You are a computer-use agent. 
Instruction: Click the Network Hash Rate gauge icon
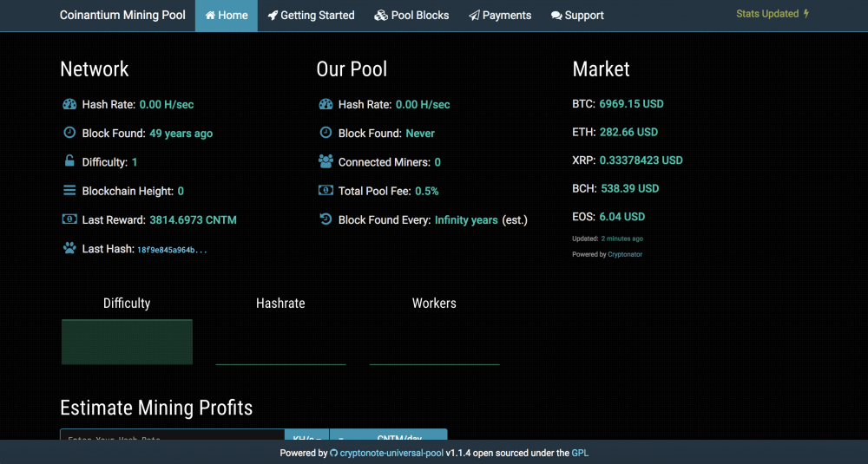[69, 104]
